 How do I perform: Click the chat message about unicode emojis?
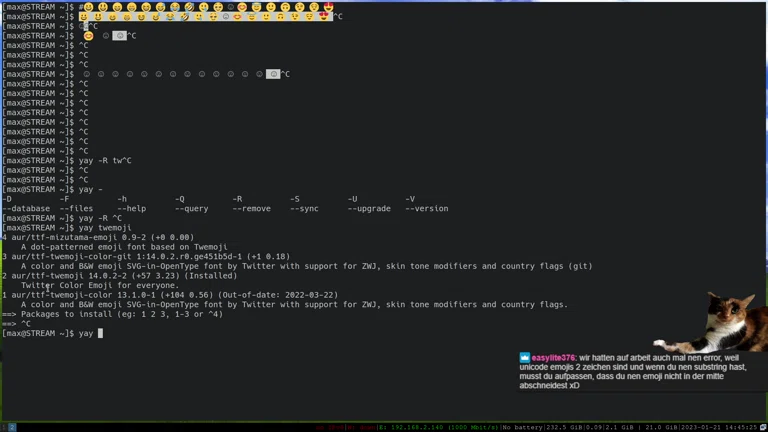tap(633, 371)
